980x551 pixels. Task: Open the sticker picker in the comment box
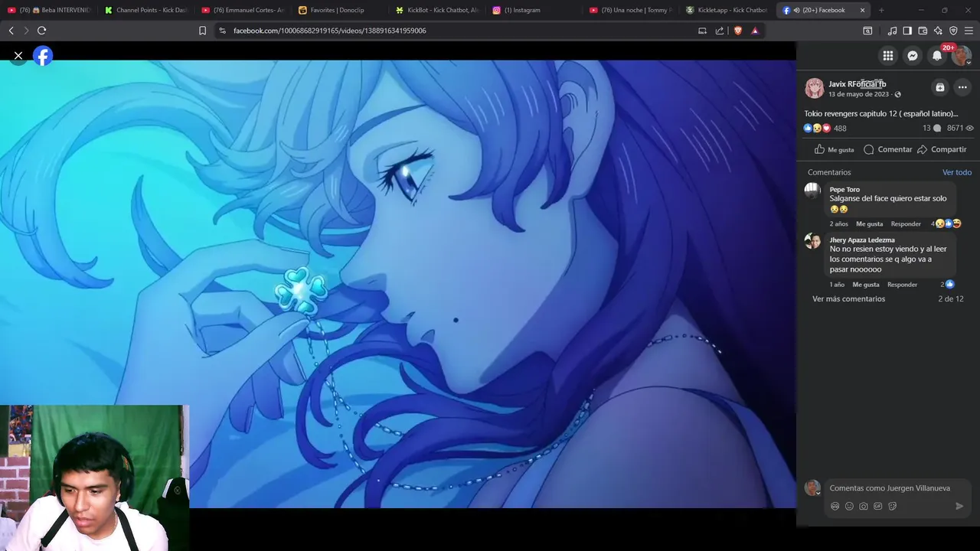(x=893, y=506)
